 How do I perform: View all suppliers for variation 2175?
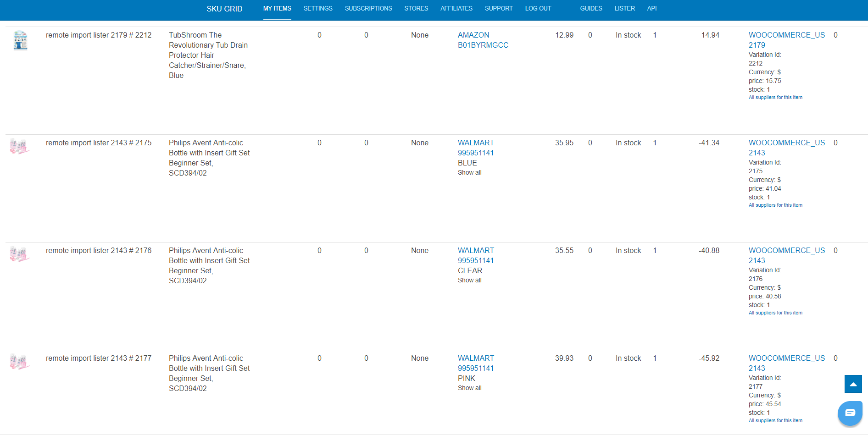(x=775, y=205)
